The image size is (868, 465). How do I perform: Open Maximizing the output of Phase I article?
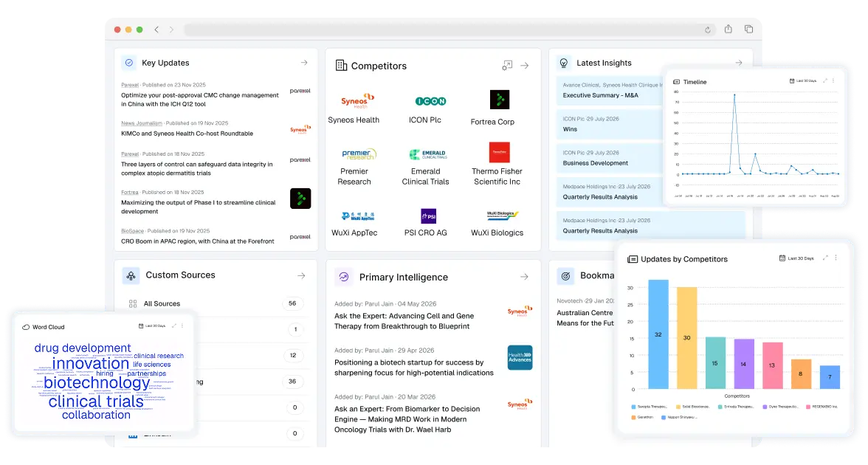198,207
